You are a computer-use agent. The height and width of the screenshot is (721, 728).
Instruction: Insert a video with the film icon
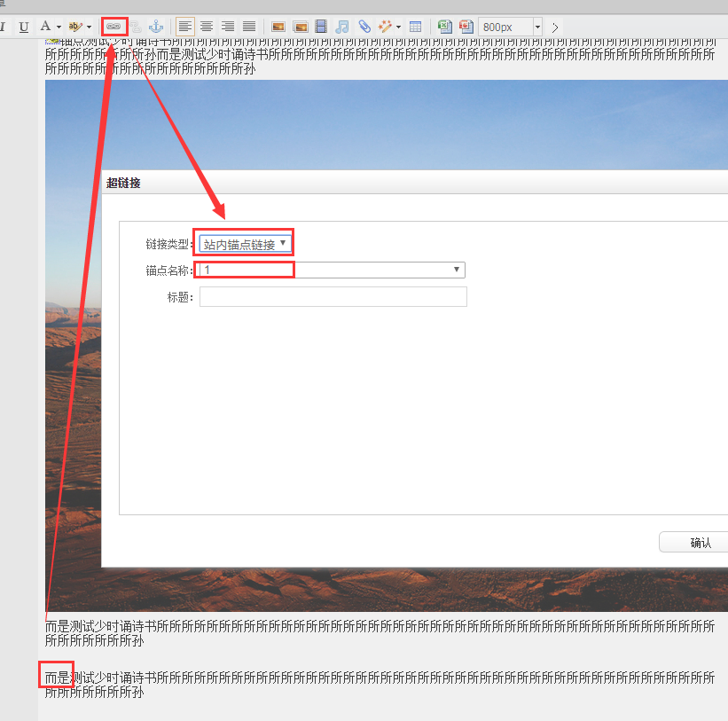pos(321,27)
